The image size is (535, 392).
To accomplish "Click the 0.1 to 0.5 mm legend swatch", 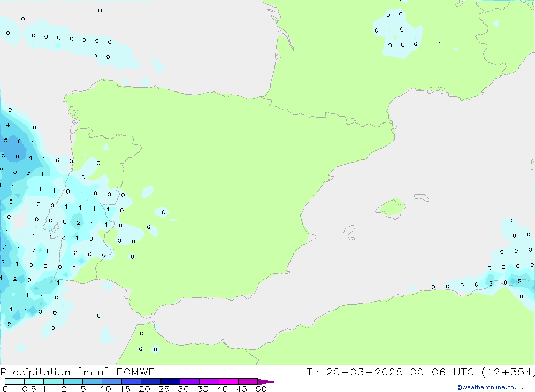I will pos(14,381).
